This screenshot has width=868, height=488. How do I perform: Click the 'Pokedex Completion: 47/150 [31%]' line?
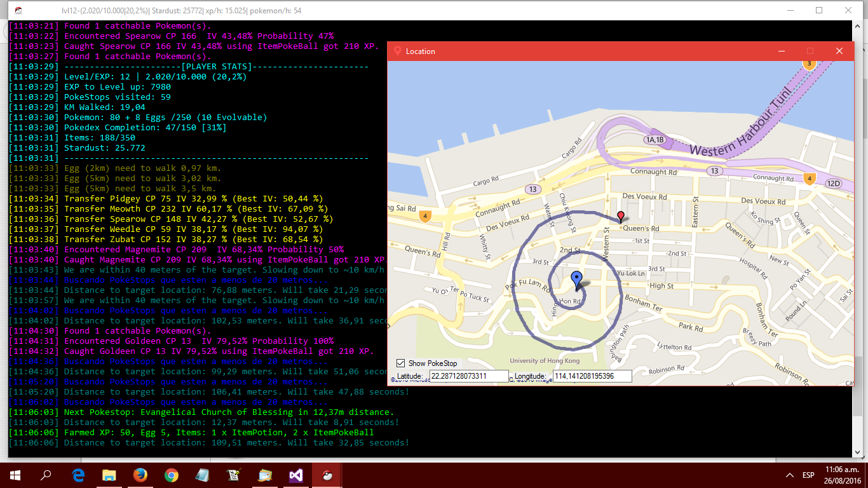click(118, 128)
